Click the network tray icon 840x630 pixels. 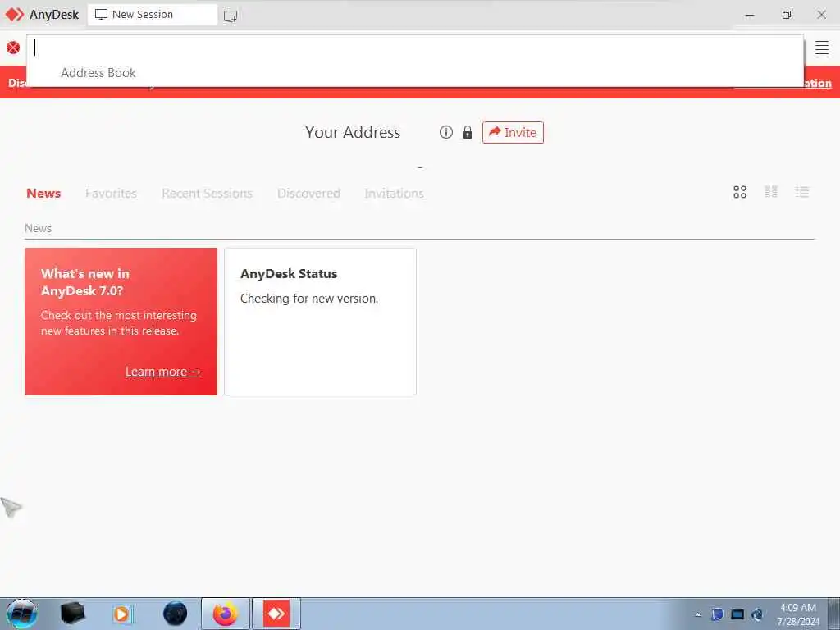pyautogui.click(x=737, y=614)
